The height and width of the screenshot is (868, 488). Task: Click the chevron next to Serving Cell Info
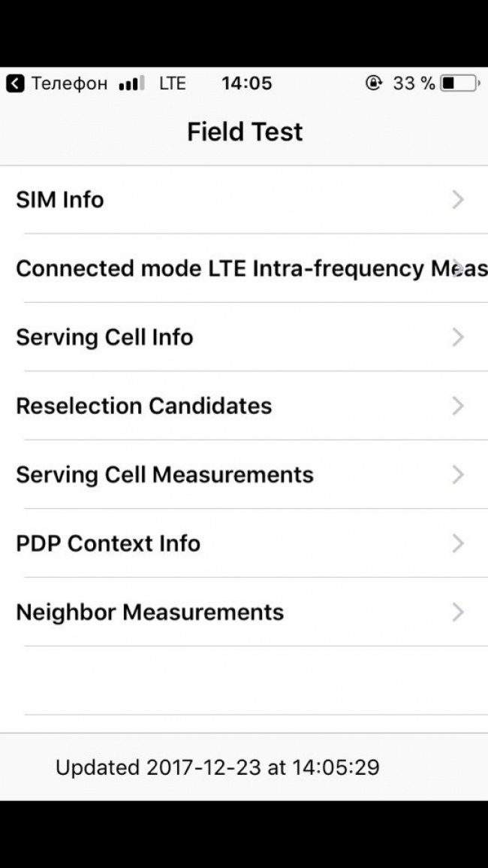[458, 337]
